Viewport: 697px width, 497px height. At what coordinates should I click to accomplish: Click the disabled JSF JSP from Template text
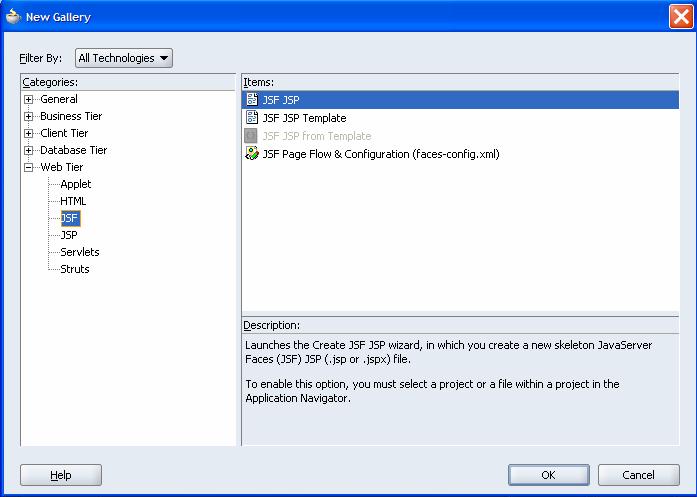[x=316, y=136]
